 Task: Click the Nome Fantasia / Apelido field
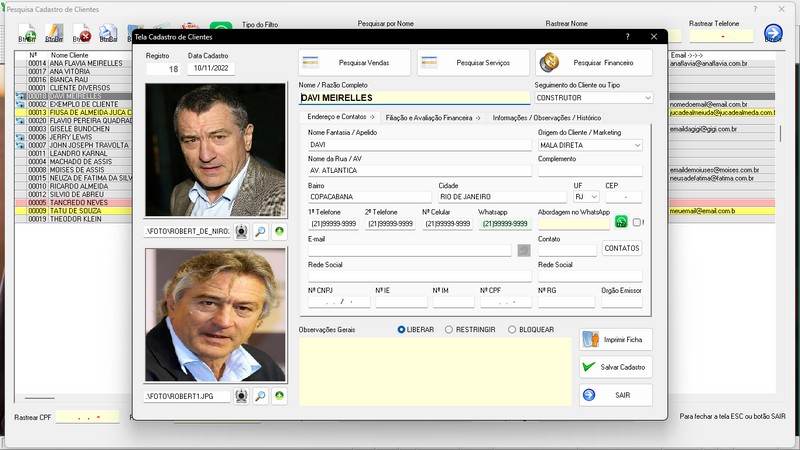tap(419, 145)
